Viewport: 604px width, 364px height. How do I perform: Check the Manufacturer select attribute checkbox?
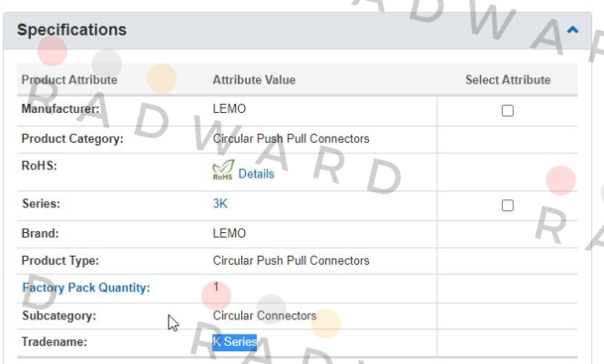(x=507, y=110)
